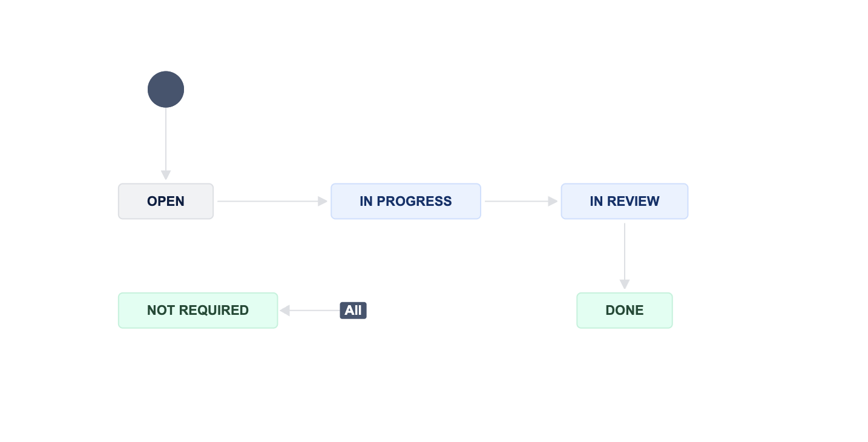
Task: Select the "All" global transition badge
Action: point(353,311)
